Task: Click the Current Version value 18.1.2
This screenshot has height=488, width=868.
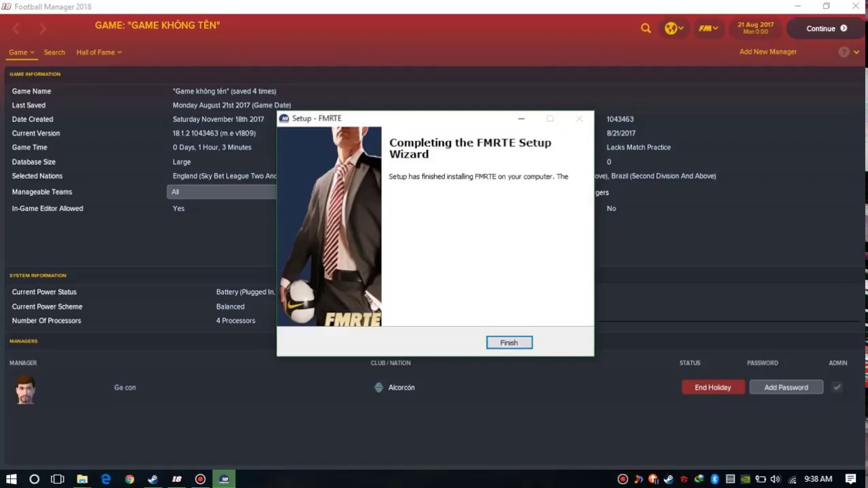Action: 214,134
